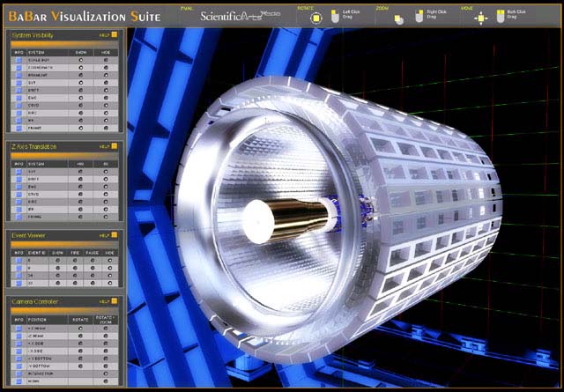
Task: Select Hide for SVT in System Visibility
Action: tap(106, 83)
